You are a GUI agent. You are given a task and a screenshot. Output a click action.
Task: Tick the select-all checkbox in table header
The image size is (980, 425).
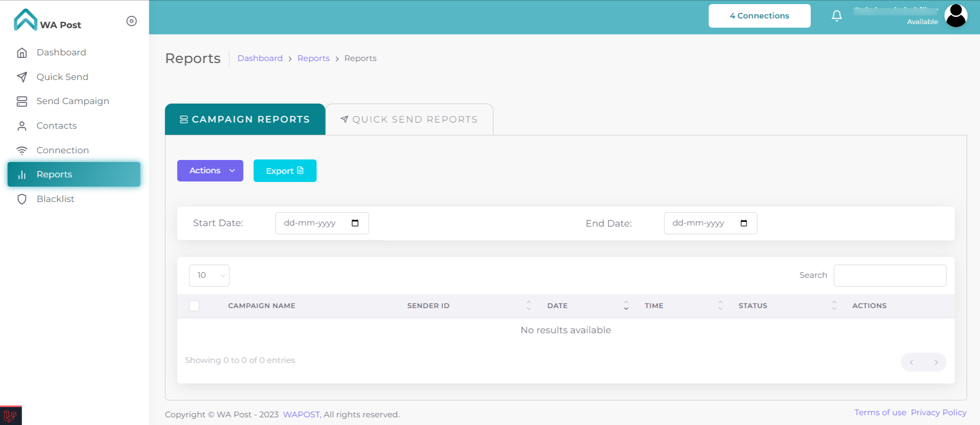click(194, 306)
